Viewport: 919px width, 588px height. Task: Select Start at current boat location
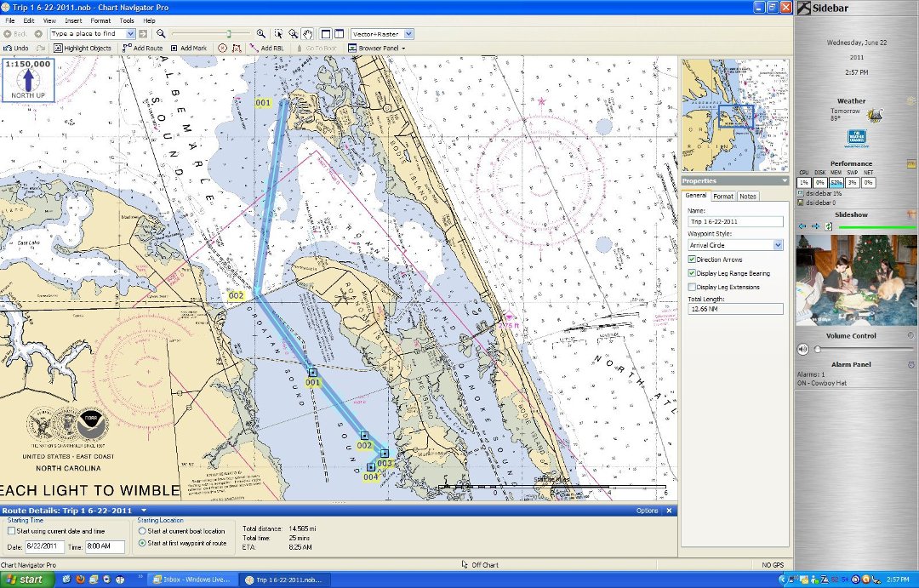point(142,531)
